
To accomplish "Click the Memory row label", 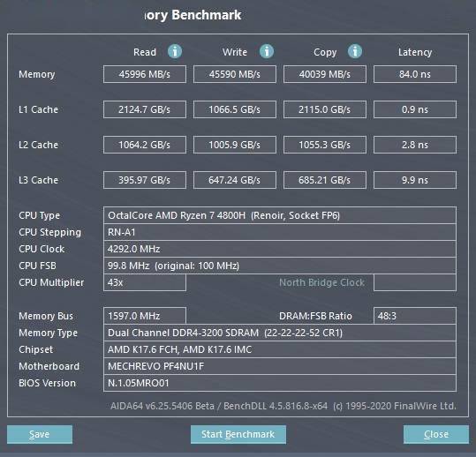I will click(37, 75).
